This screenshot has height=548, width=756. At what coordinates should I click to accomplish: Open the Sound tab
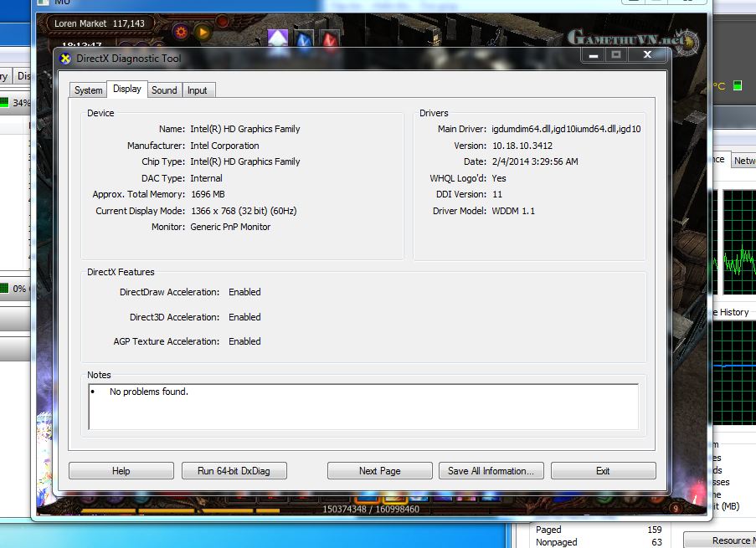pyautogui.click(x=164, y=90)
